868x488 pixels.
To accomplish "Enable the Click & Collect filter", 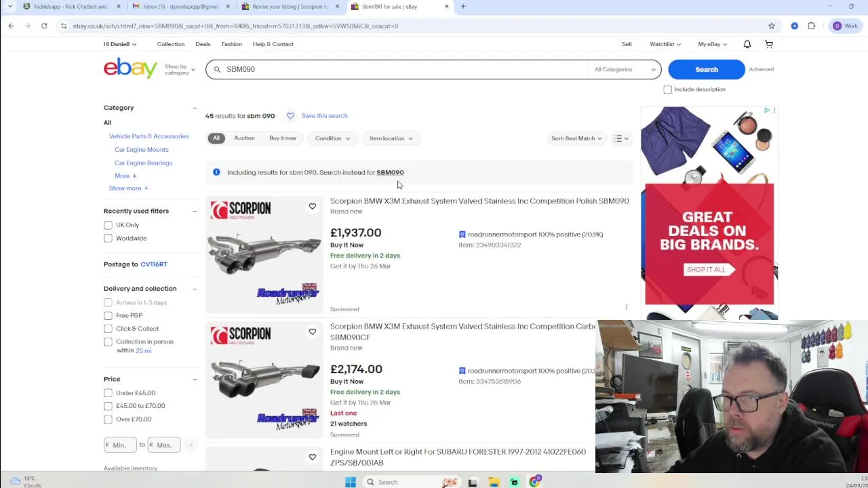I will [x=108, y=329].
